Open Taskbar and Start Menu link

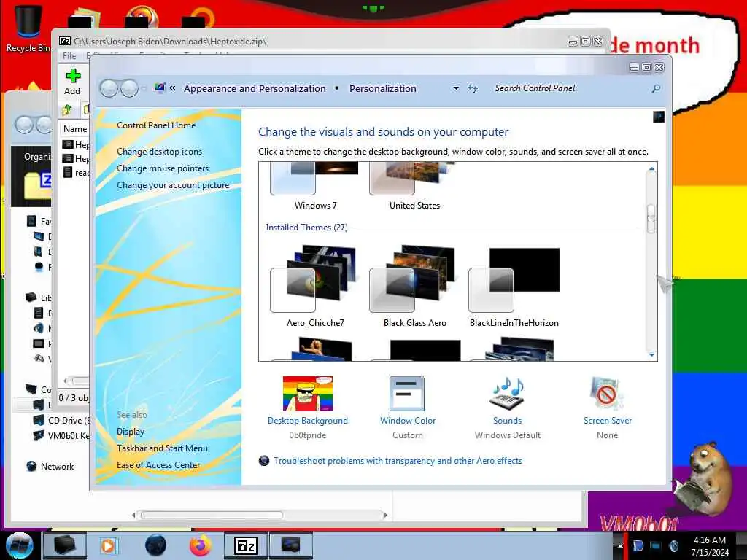[x=162, y=448]
